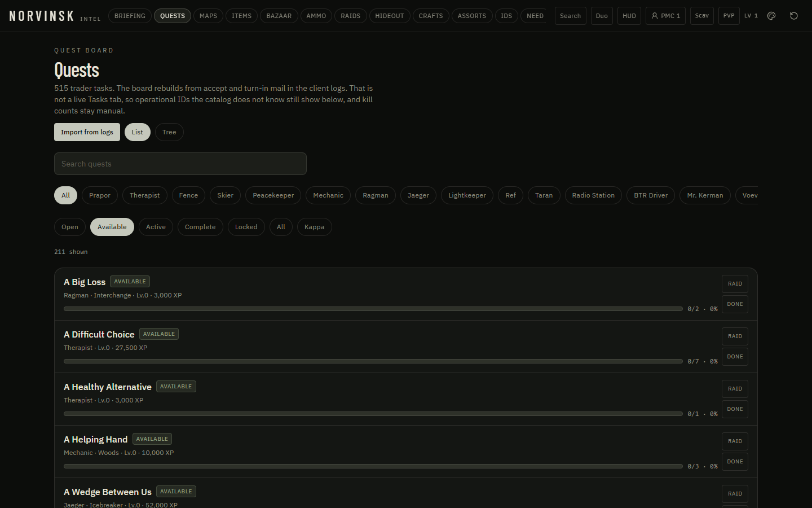Toggle PVP mode
The image size is (812, 508).
pyautogui.click(x=729, y=16)
